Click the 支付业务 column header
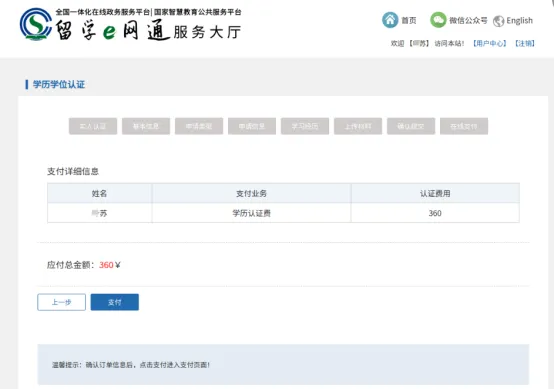The width and height of the screenshot is (554, 389). (x=251, y=193)
